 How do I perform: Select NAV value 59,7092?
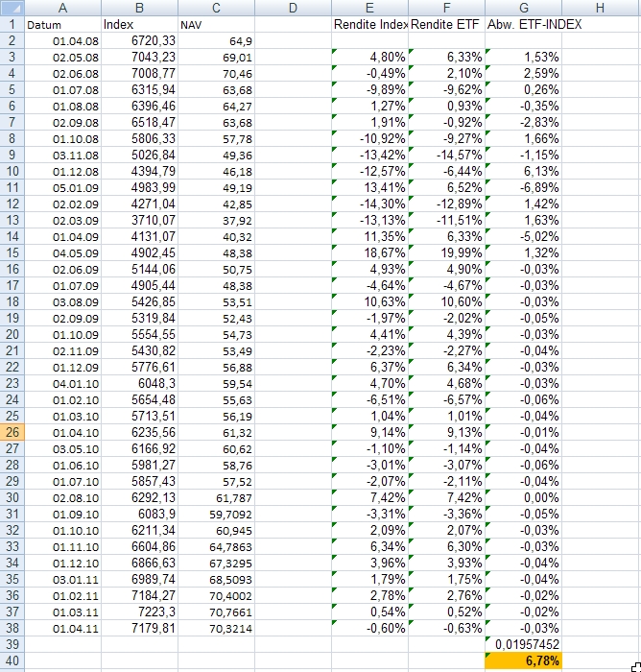click(216, 514)
